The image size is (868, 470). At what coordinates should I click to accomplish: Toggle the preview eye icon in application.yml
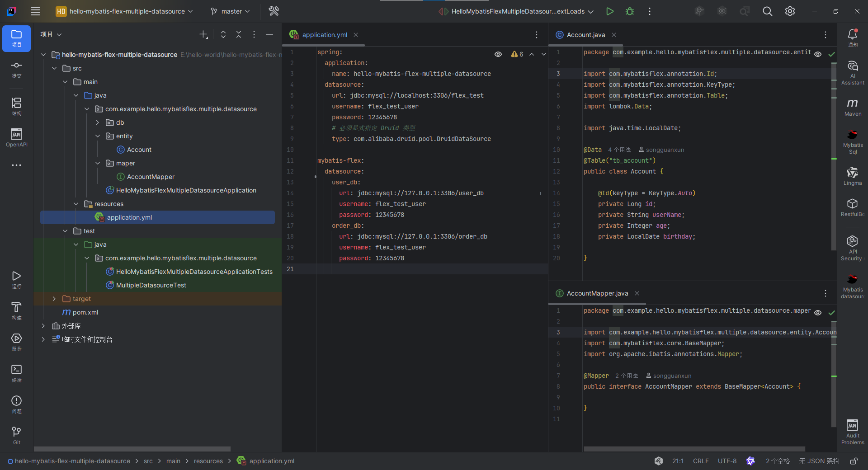(x=498, y=54)
